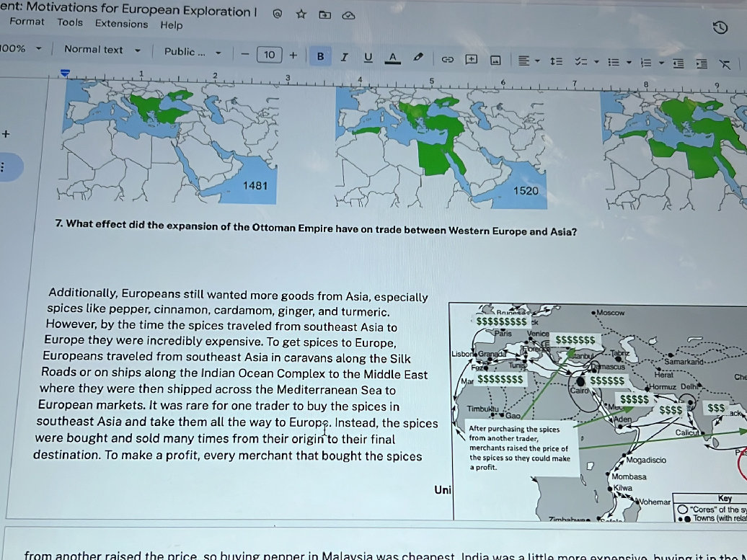Viewport: 747px width, 560px height.
Task: Star this document
Action: click(x=301, y=14)
